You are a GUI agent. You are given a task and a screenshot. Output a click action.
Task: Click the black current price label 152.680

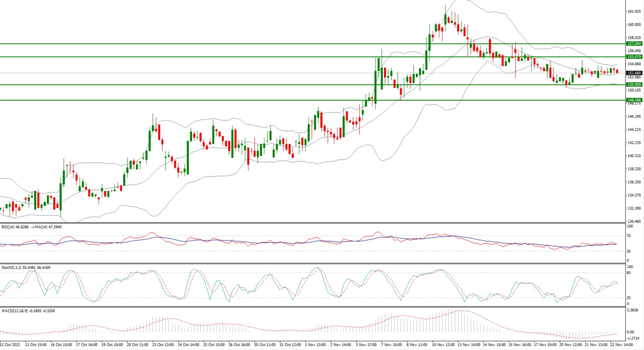(634, 73)
